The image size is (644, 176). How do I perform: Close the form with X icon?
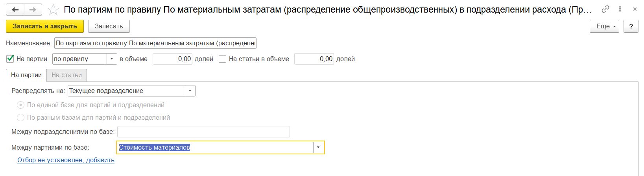634,9
